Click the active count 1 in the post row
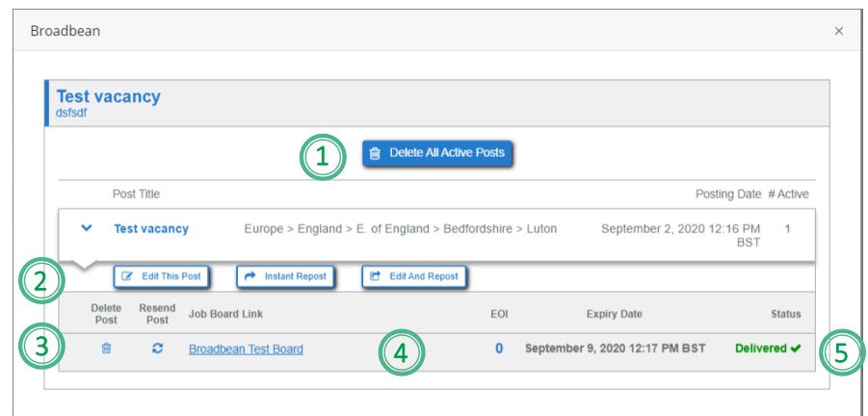Viewport: 868px width, 416px height. pos(787,228)
